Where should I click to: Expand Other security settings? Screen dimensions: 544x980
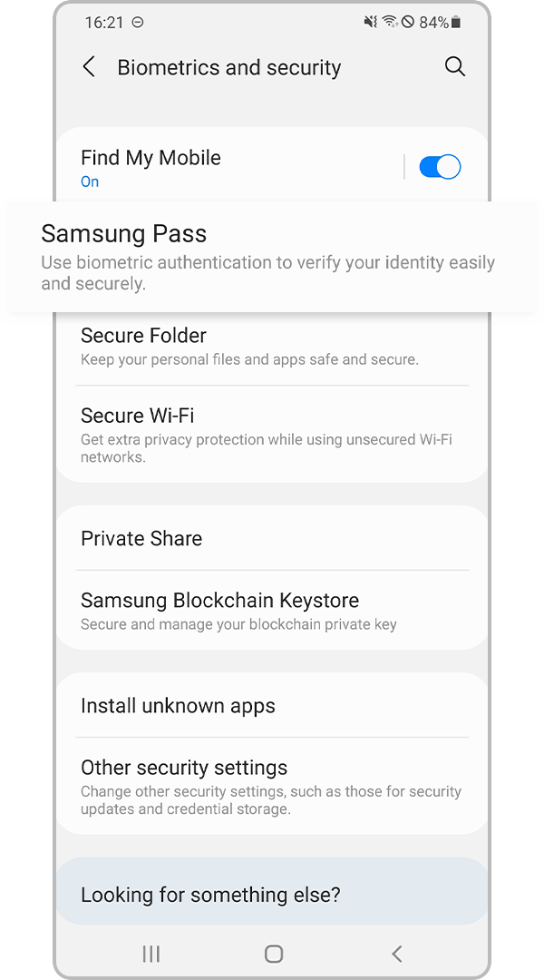click(272, 782)
